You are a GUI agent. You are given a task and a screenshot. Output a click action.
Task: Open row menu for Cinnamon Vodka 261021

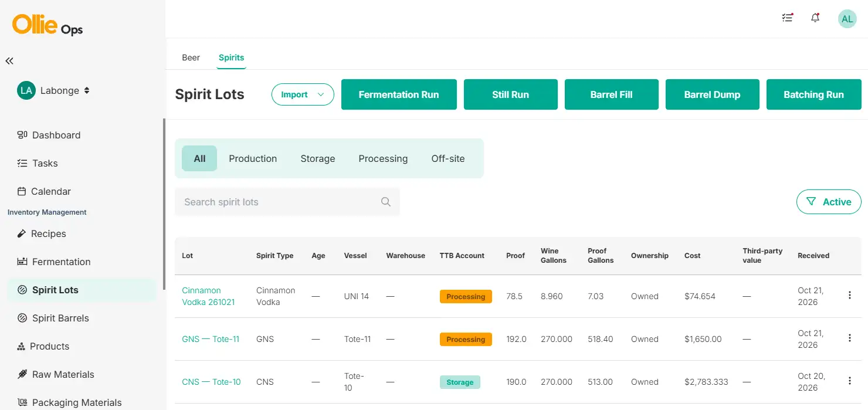tap(850, 295)
